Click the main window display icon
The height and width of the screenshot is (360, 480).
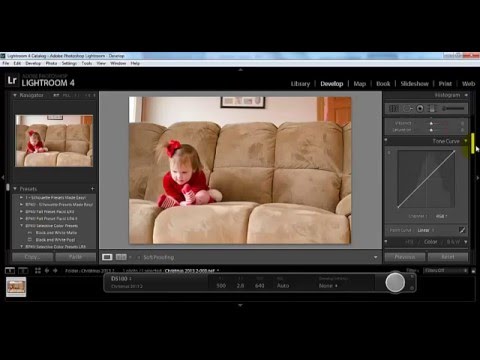tap(10, 271)
